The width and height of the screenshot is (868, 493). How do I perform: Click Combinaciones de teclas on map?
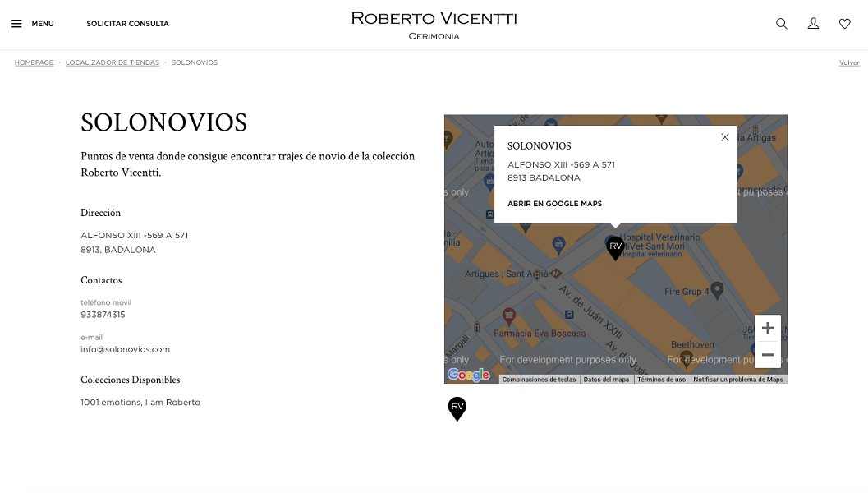pos(540,380)
